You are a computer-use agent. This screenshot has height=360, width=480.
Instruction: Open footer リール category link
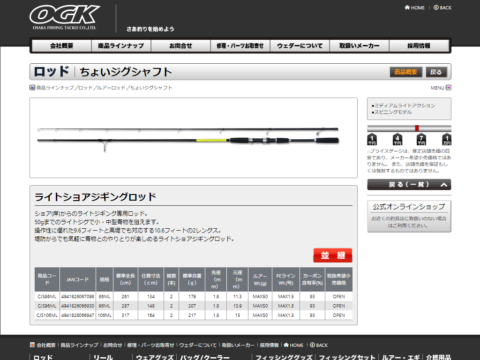click(x=103, y=357)
